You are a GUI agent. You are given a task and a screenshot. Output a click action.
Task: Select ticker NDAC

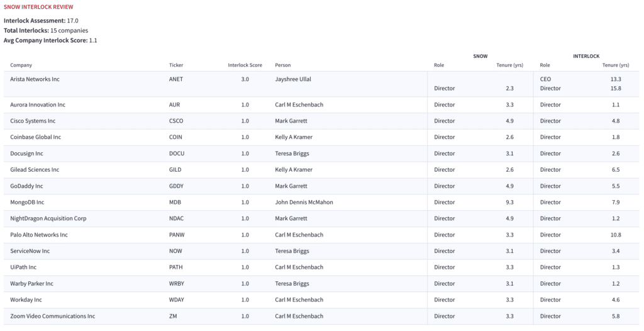pos(176,218)
